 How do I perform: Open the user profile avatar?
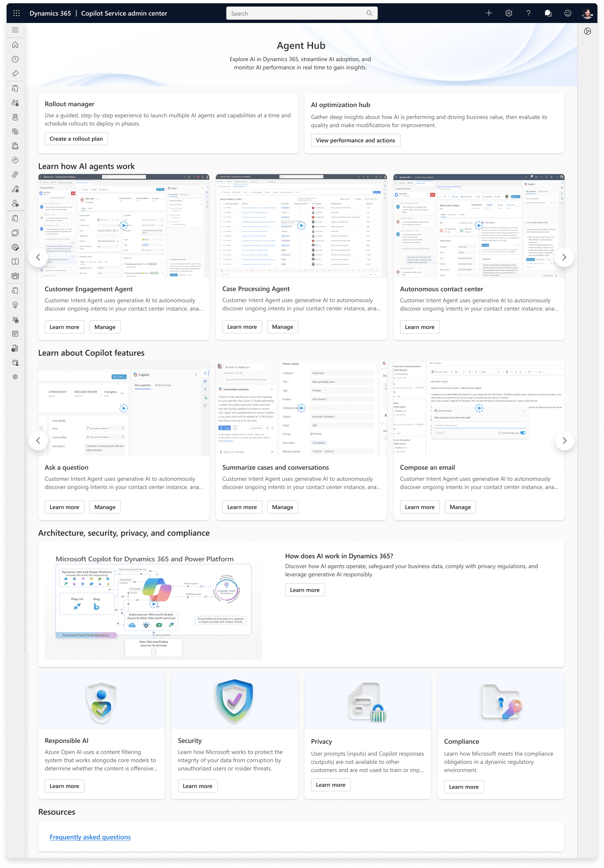coord(588,13)
